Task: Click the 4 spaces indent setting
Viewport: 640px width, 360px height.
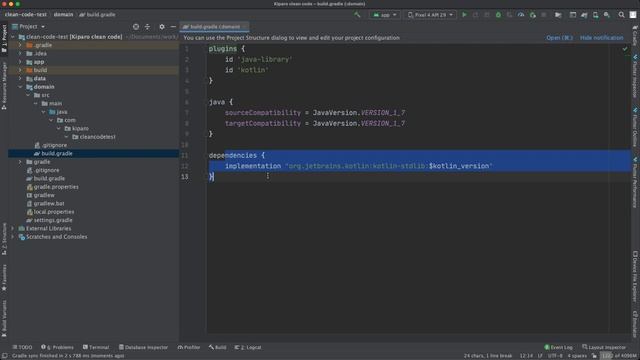Action: 577,356
